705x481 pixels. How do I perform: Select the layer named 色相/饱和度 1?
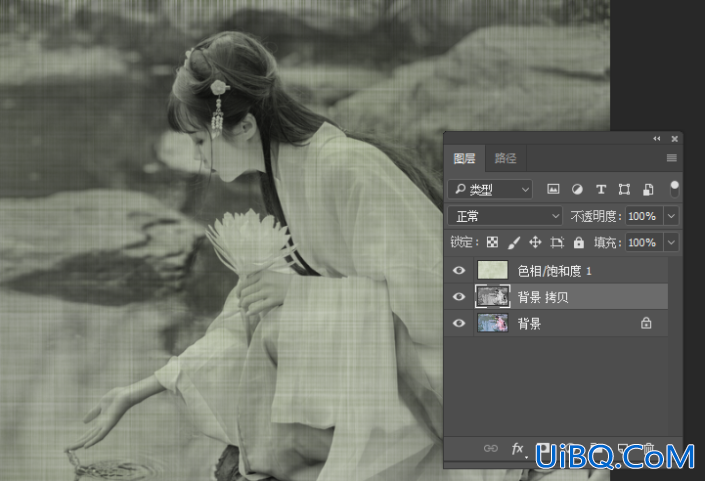pyautogui.click(x=554, y=271)
